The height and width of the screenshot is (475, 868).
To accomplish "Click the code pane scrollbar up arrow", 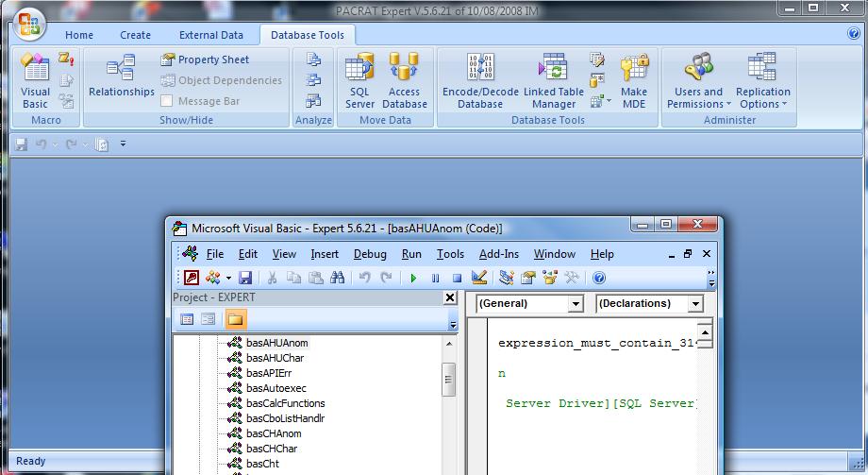I will click(705, 333).
